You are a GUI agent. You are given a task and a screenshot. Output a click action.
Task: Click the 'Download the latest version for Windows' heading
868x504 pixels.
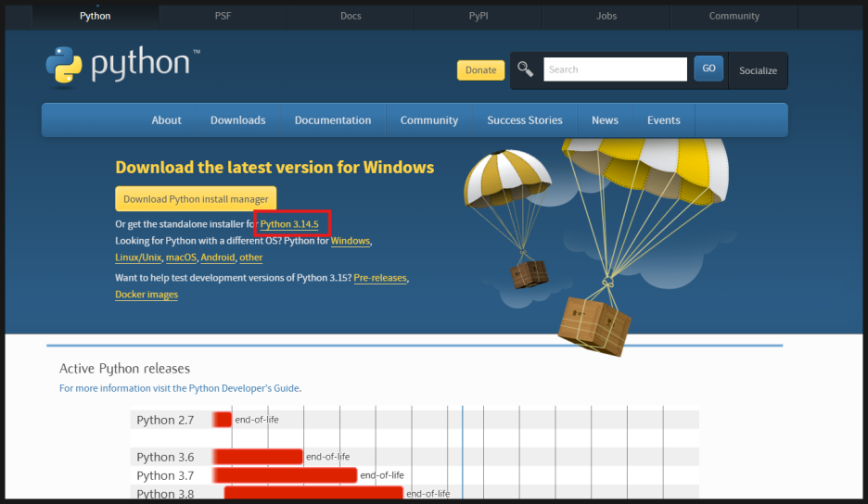pos(274,167)
